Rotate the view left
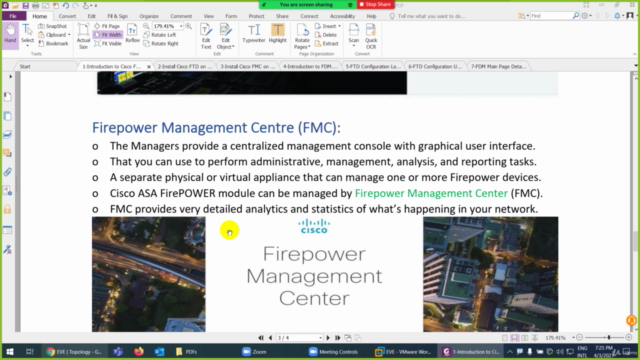Image resolution: width=640 pixels, height=360 pixels. 160,35
